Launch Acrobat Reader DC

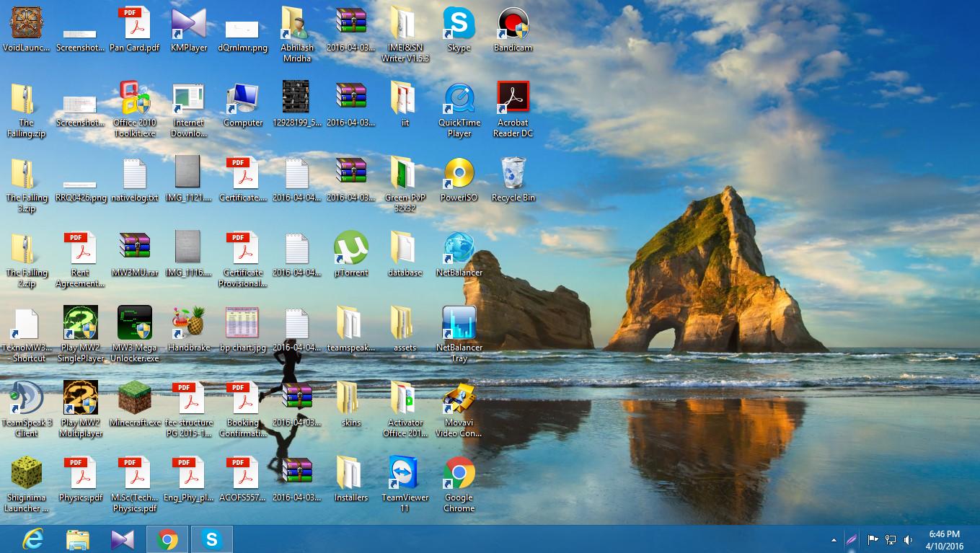[x=513, y=110]
